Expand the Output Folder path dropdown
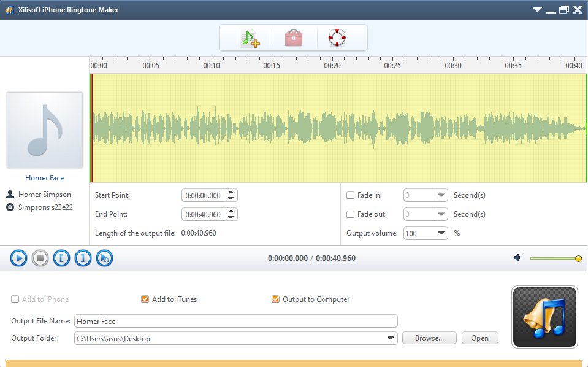This screenshot has height=367, width=588. point(391,338)
